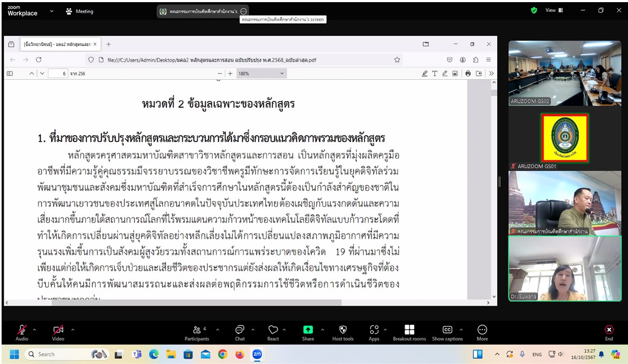Go to previous PDF page arrow
This screenshot has height=364, width=628.
point(32,73)
